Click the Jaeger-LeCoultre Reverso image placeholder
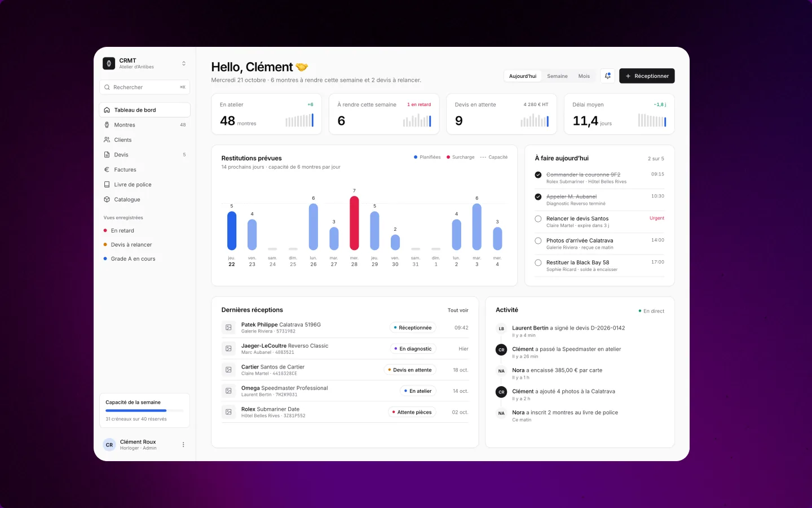This screenshot has width=812, height=508. [x=228, y=349]
